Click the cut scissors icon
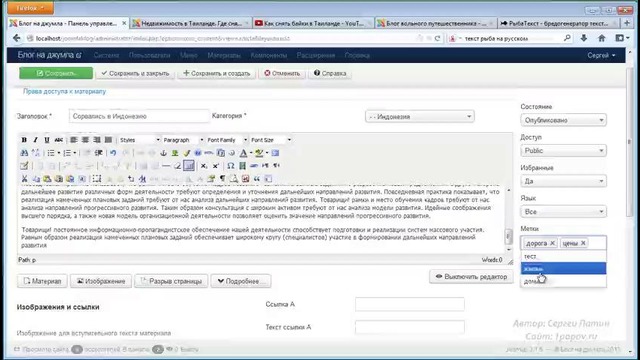 [24, 179]
